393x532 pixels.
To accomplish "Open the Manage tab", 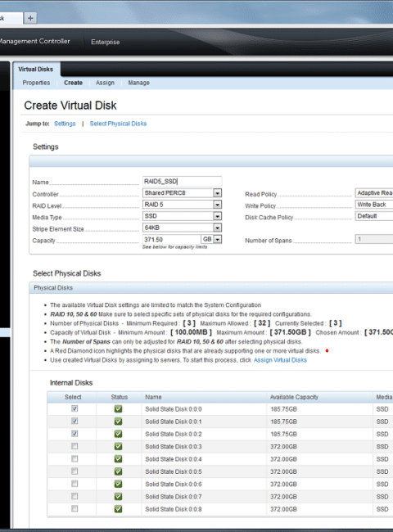I will tap(138, 83).
